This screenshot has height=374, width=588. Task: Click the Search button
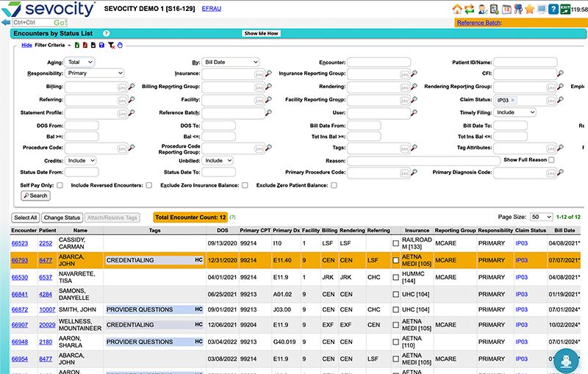point(35,195)
